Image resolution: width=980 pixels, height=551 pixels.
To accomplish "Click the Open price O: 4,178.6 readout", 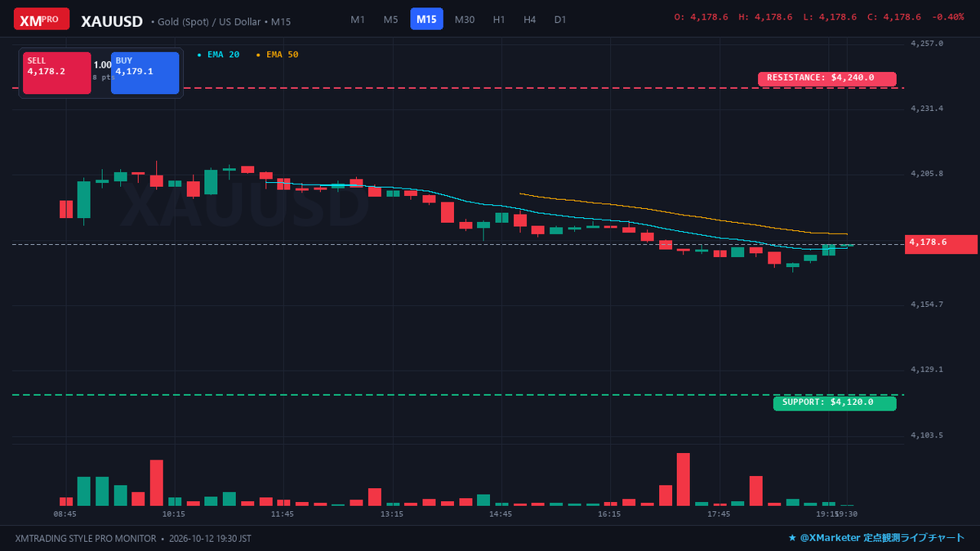I will (702, 17).
